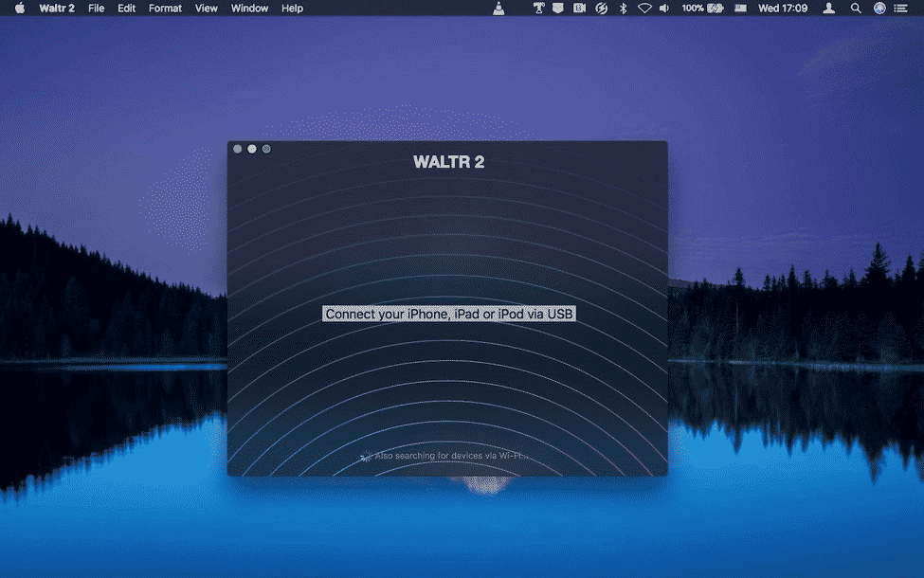This screenshot has height=578, width=924.
Task: Open the Wi-Fi status menu
Action: pos(644,9)
